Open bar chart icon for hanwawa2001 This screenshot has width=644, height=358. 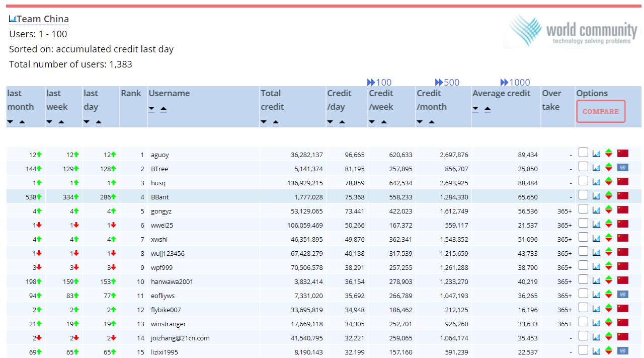point(597,280)
